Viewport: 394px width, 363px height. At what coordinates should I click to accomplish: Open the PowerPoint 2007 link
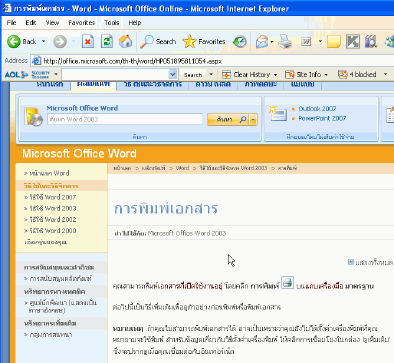pyautogui.click(x=322, y=118)
